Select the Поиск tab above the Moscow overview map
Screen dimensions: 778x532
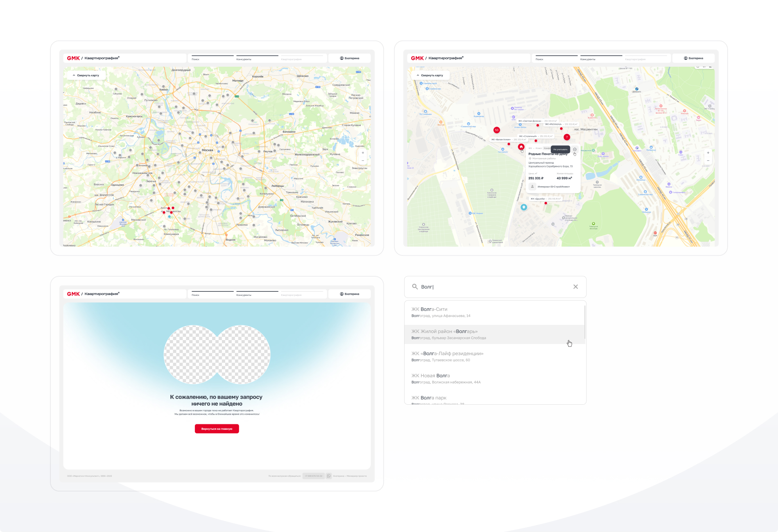pos(196,59)
